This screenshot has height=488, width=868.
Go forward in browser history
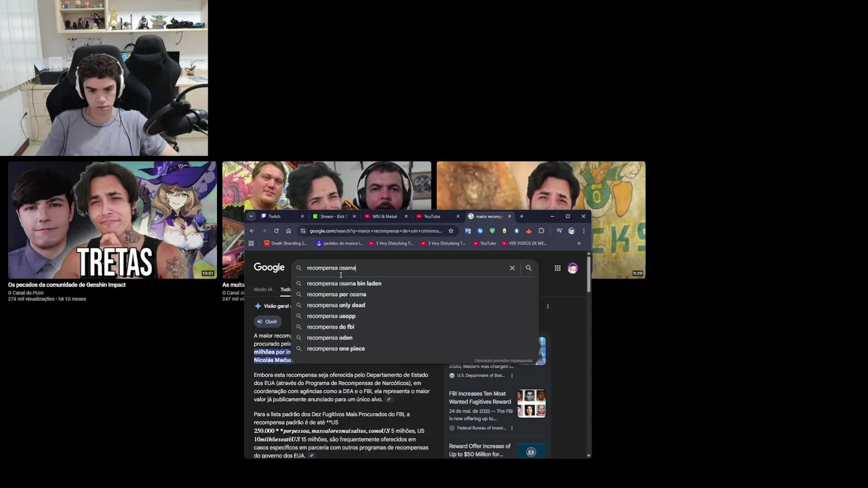[x=264, y=230]
